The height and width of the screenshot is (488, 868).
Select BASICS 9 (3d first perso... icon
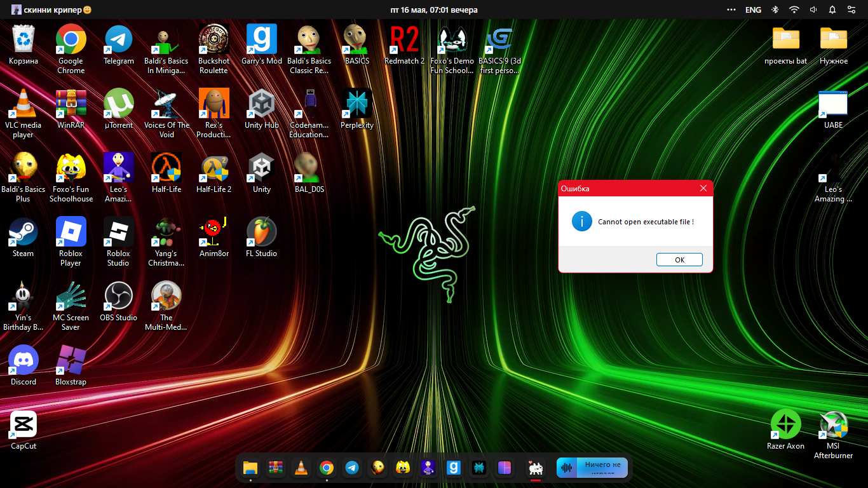click(499, 49)
